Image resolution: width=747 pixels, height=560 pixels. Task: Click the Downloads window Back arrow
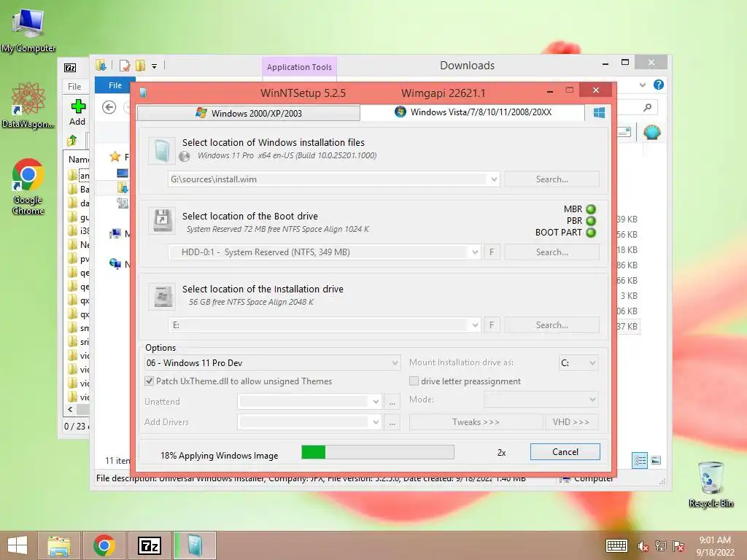(x=109, y=108)
